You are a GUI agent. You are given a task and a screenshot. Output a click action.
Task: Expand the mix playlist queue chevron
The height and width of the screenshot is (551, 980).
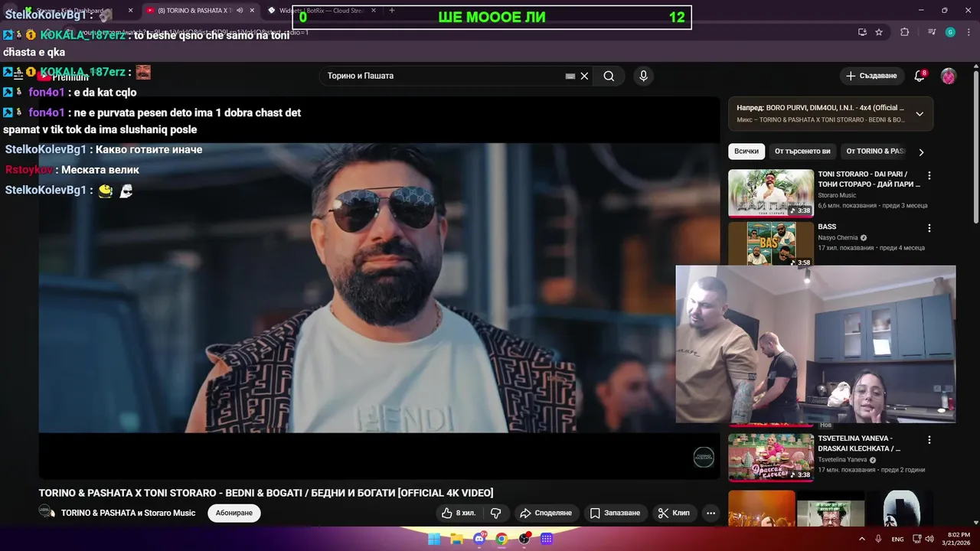(x=920, y=114)
